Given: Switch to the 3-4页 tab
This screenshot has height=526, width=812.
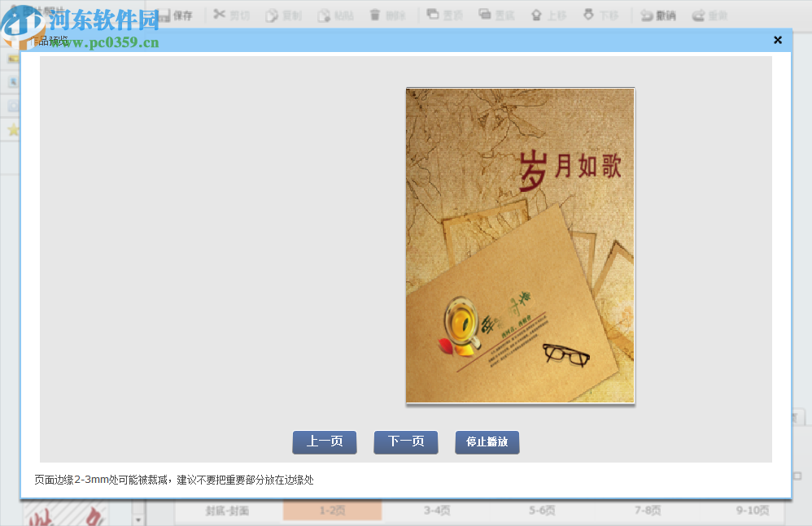Looking at the screenshot, I should point(437,510).
